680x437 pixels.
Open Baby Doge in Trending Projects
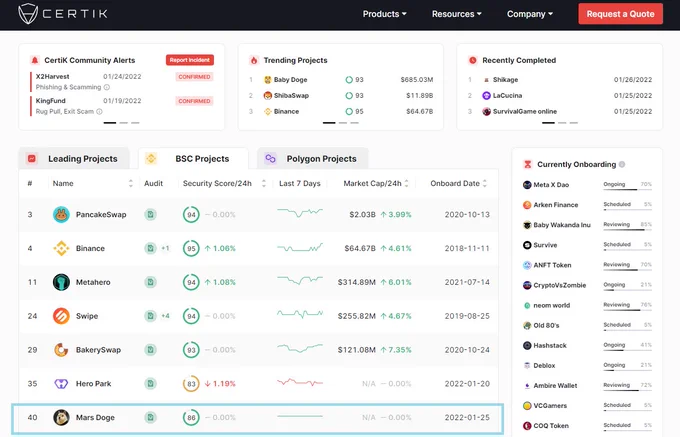tap(290, 80)
